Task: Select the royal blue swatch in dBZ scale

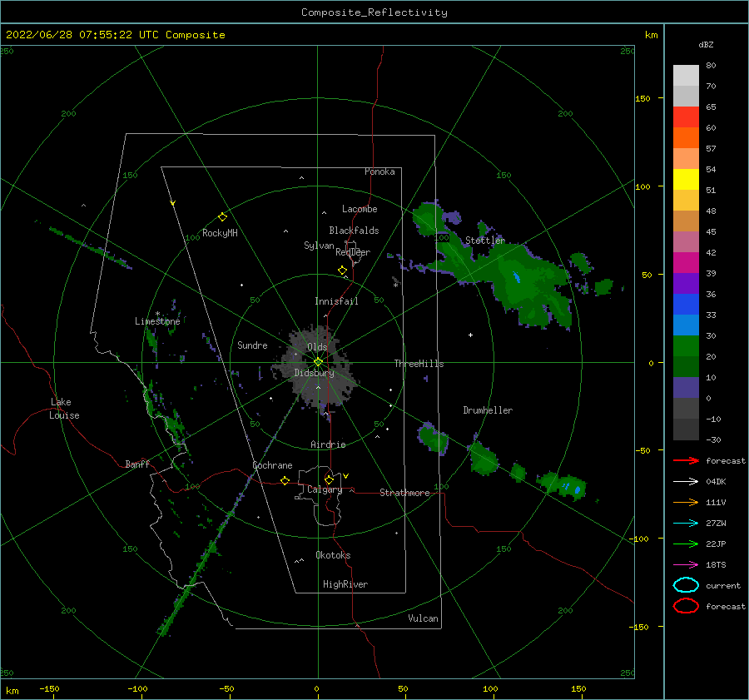Action: pyautogui.click(x=686, y=305)
